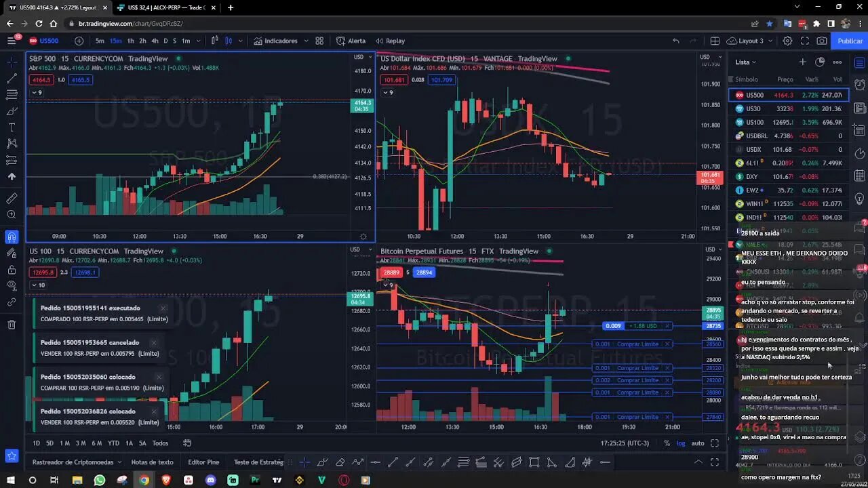Choose the bar chart style icon
868x488 pixels.
[215, 41]
